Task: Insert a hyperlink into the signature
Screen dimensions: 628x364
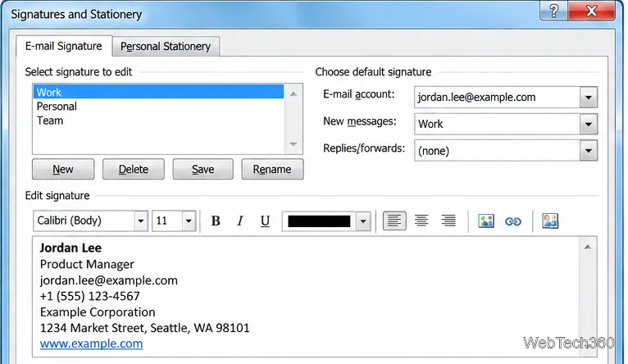Action: click(x=513, y=221)
